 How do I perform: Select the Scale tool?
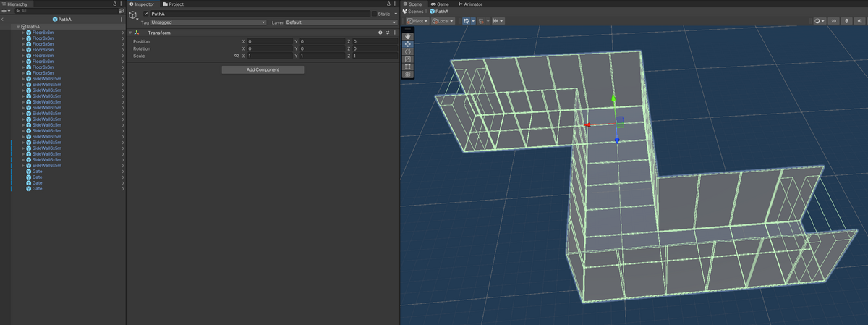[x=408, y=59]
